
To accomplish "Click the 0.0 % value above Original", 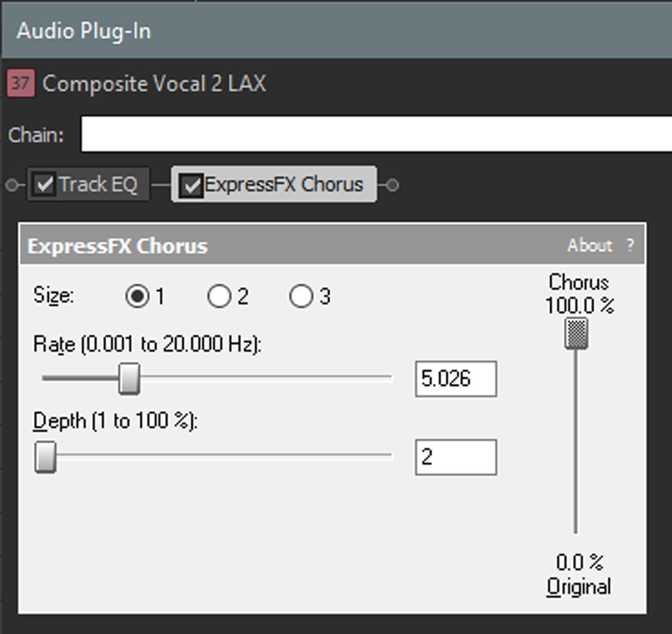I will 580,562.
